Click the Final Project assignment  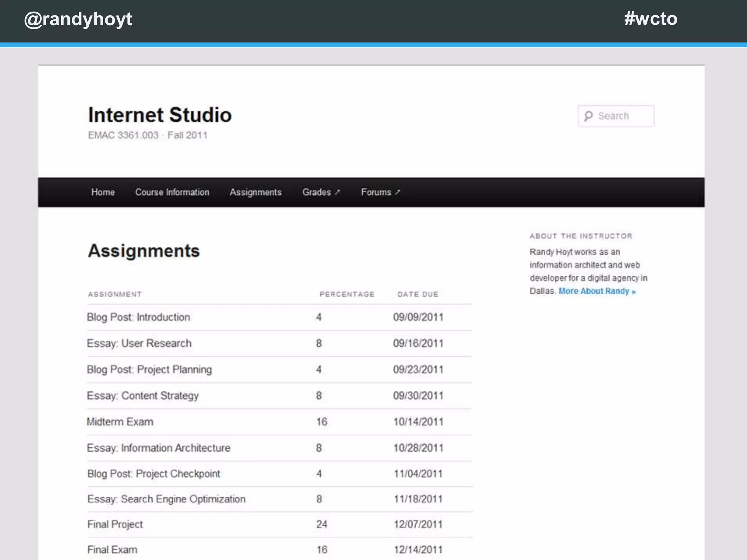point(115,524)
